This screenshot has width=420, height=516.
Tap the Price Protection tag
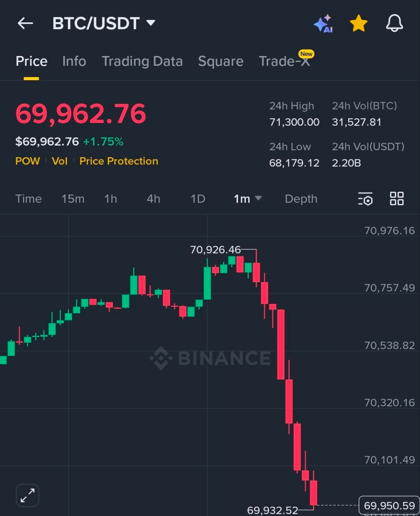pos(119,161)
